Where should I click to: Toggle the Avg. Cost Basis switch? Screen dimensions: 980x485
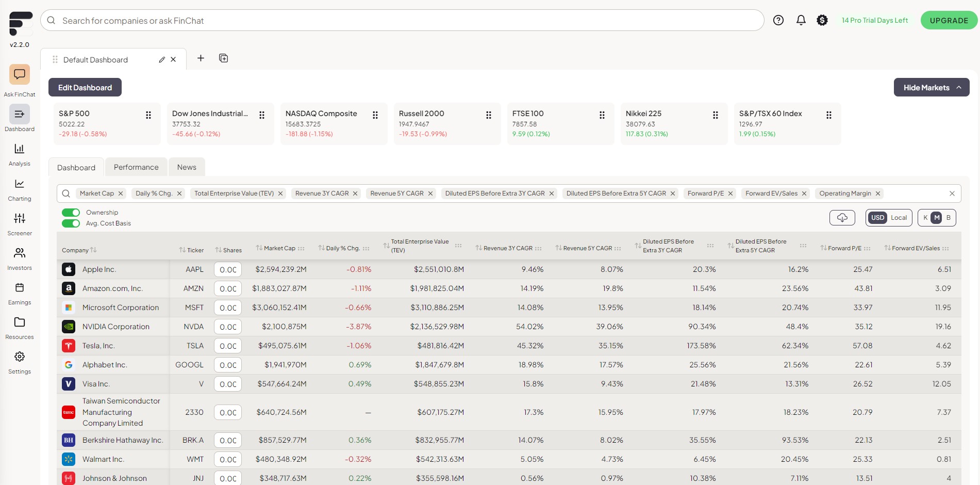point(71,223)
